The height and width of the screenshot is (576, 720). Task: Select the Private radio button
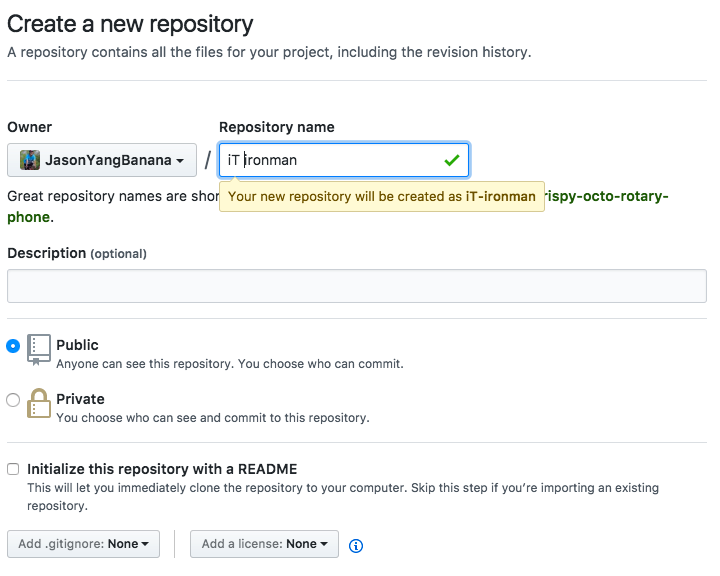pos(13,400)
